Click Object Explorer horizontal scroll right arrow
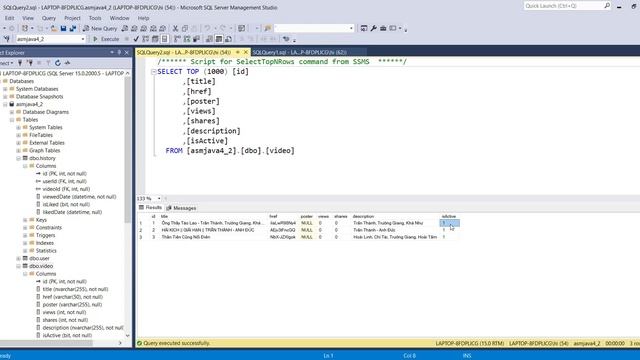 point(120,343)
